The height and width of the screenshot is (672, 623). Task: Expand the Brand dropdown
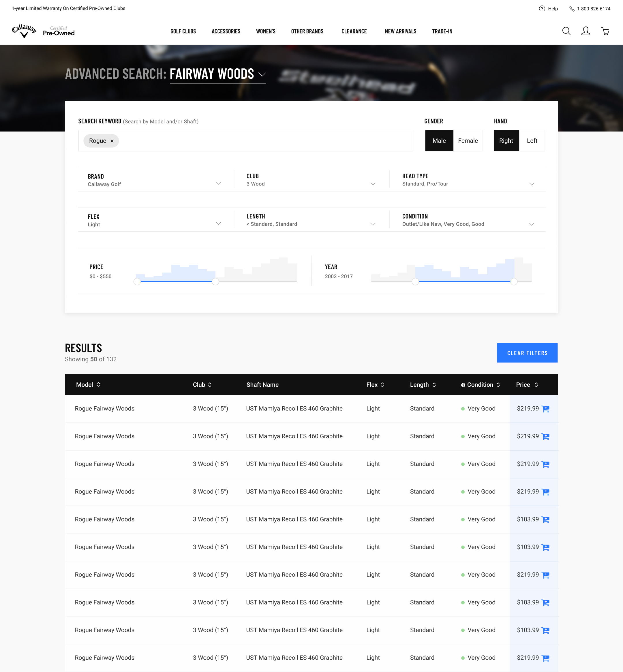click(x=218, y=183)
